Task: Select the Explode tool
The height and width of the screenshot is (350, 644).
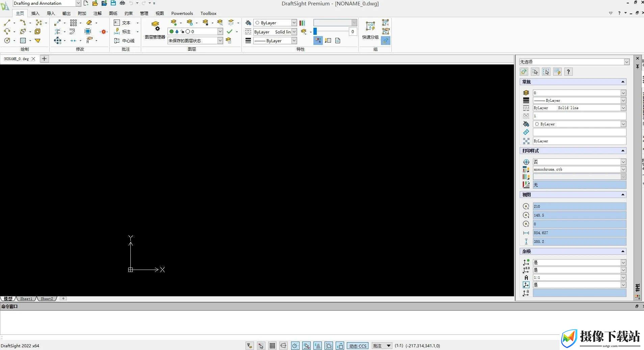Action: tap(104, 32)
